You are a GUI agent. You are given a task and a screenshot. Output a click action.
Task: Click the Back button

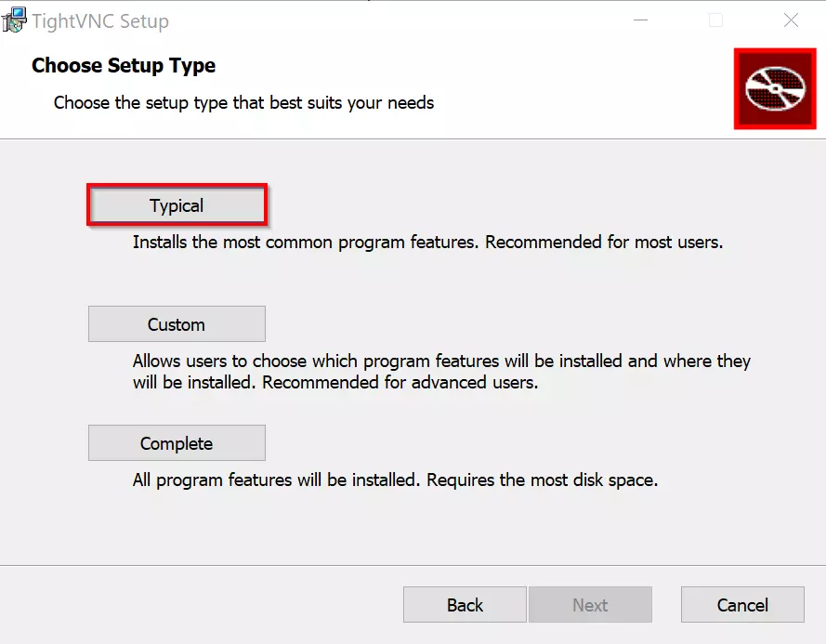(x=464, y=604)
